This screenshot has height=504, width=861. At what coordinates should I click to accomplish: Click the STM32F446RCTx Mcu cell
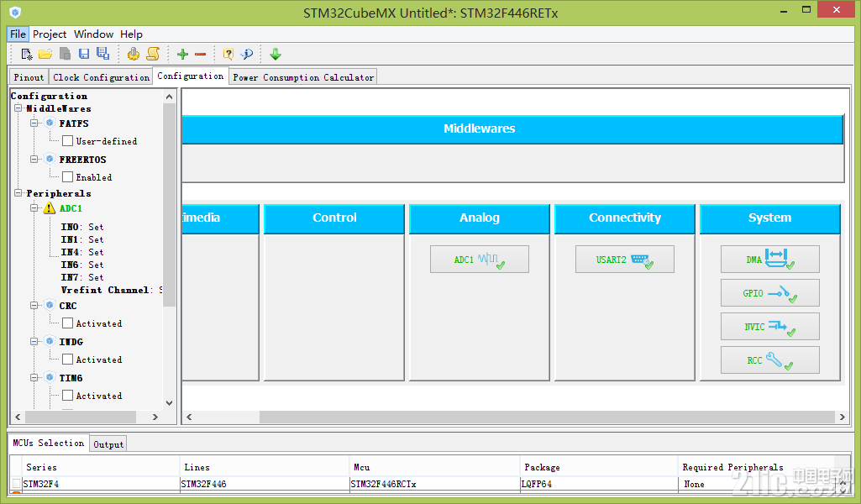pos(433,484)
